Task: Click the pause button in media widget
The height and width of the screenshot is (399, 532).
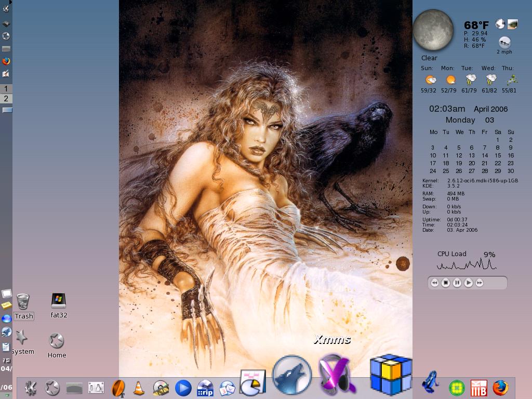Action: pos(457,283)
